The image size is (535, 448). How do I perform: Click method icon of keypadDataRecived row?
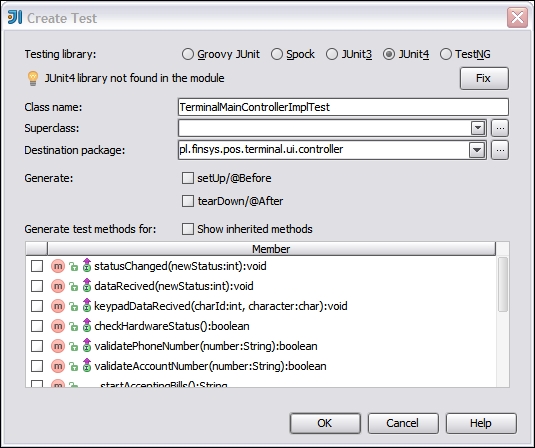pos(58,306)
